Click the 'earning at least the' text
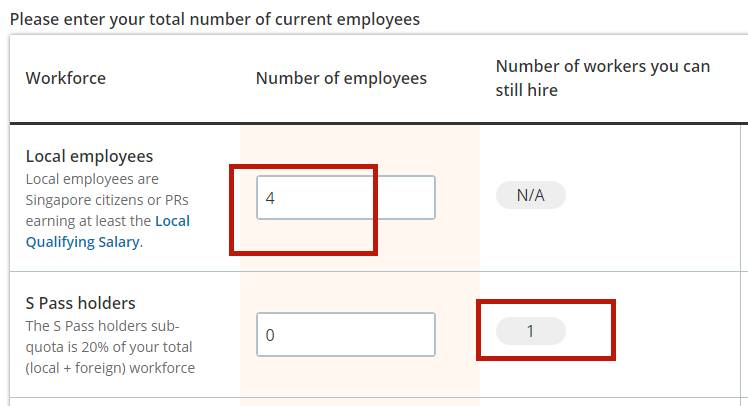Viewport: 748px width, 406px height. (x=88, y=220)
